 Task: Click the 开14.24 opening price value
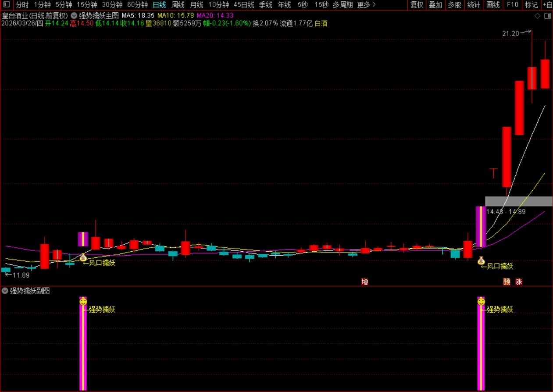click(x=57, y=24)
